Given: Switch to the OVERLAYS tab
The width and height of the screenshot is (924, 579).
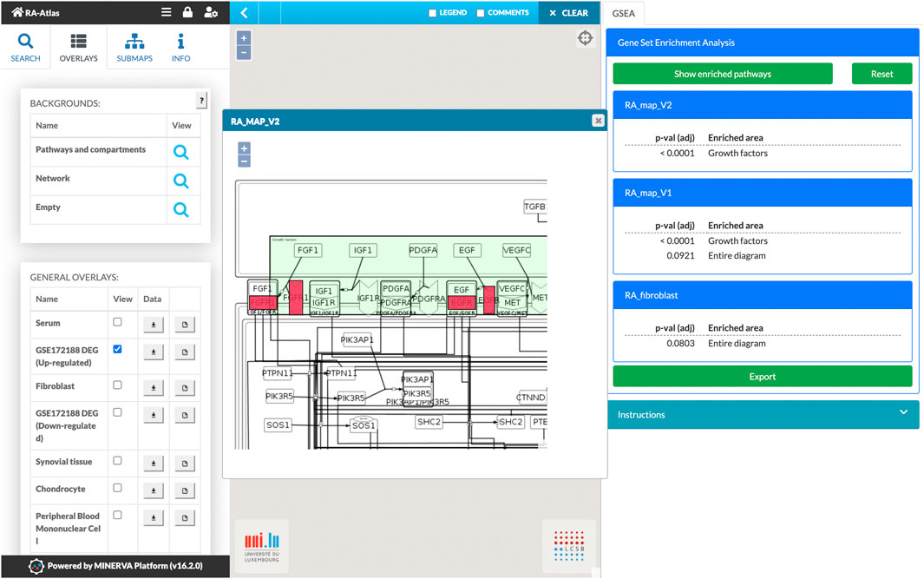Looking at the screenshot, I should 78,48.
